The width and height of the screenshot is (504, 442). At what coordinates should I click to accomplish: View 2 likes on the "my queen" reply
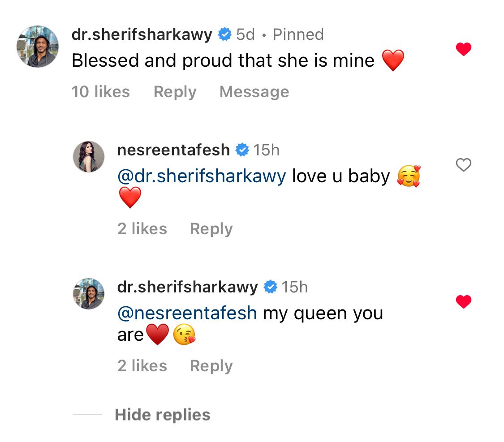point(142,366)
